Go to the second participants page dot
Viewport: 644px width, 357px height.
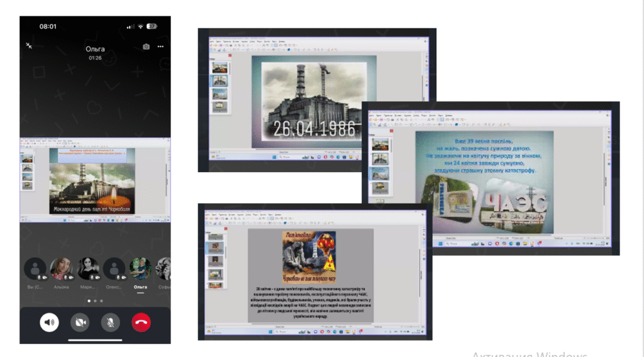pos(95,301)
